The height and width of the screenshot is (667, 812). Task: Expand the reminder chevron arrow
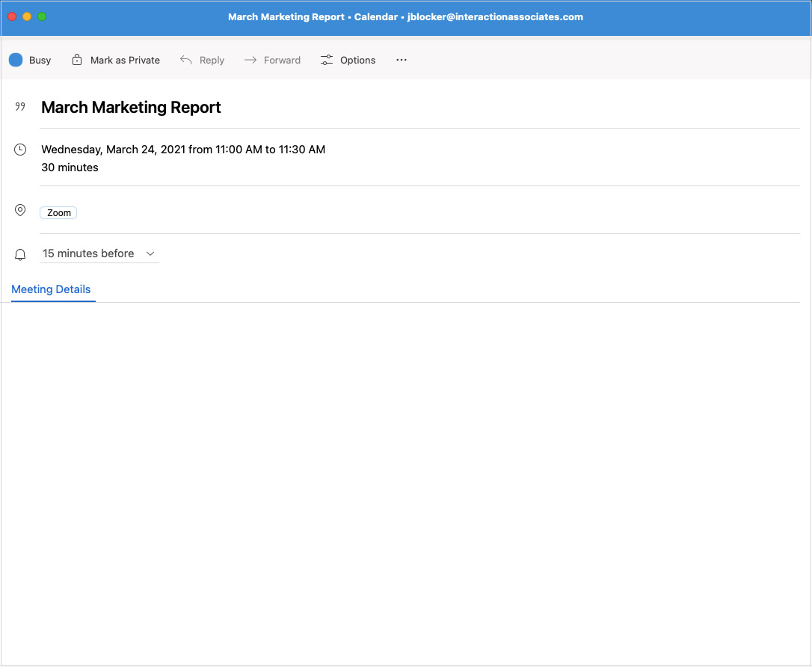click(150, 253)
